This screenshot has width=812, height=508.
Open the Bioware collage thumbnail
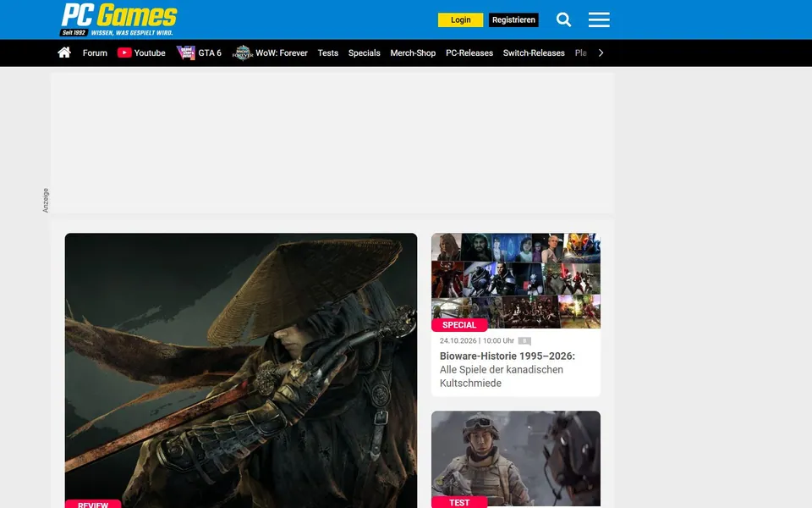click(516, 280)
